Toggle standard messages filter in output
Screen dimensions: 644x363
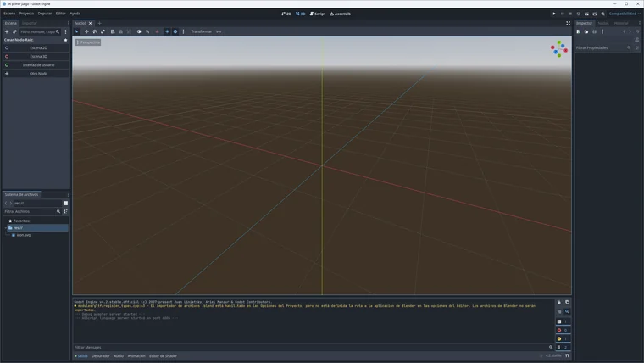tap(563, 321)
